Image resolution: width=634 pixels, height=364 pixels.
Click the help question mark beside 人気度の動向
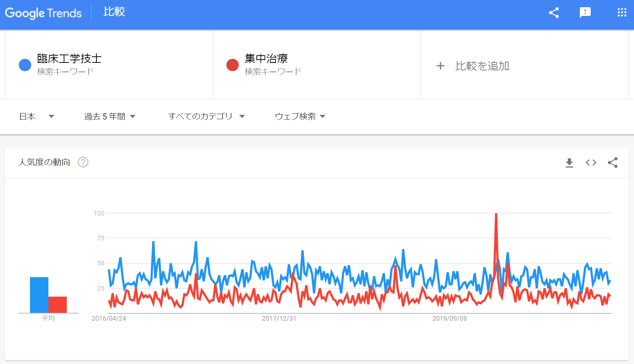click(x=83, y=162)
